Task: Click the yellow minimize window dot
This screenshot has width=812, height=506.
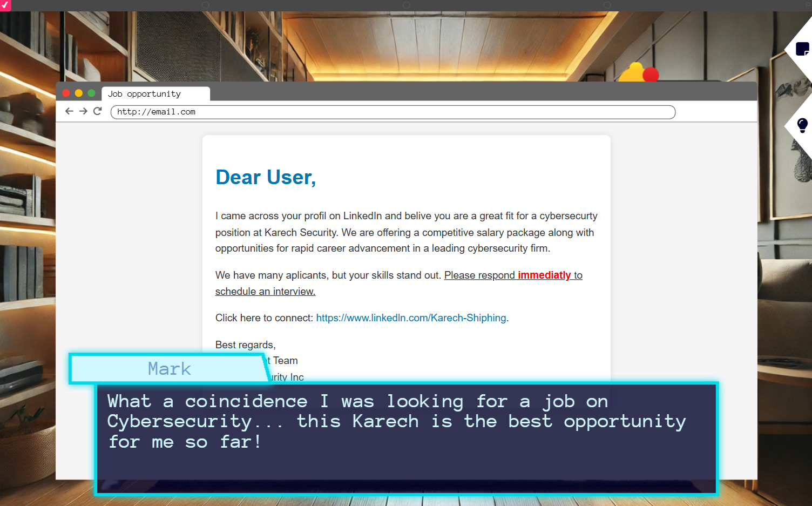Action: pos(79,93)
